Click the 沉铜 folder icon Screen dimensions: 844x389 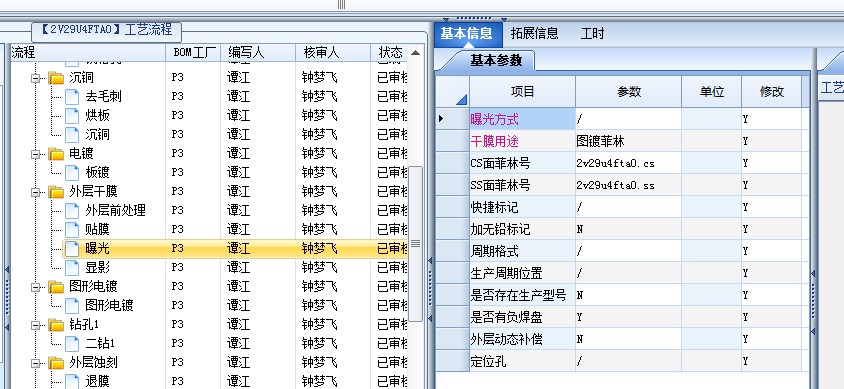pos(56,78)
